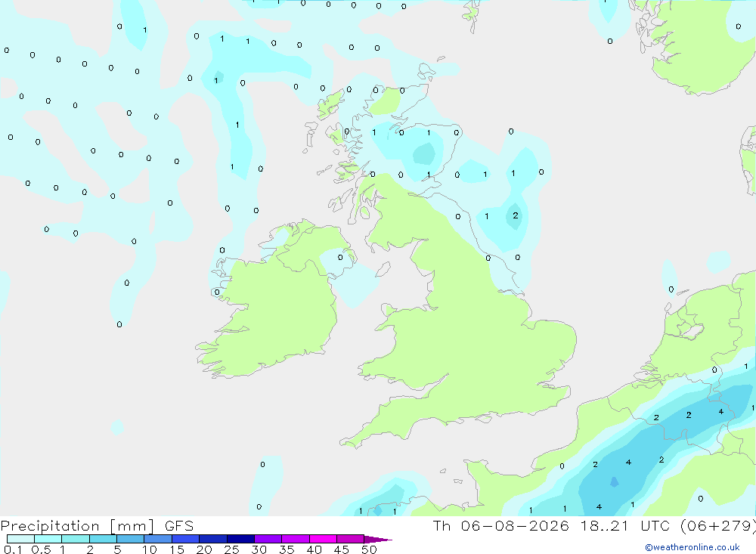756x554 pixels.
Task: Click the '50' legend scale label
Action: click(369, 549)
